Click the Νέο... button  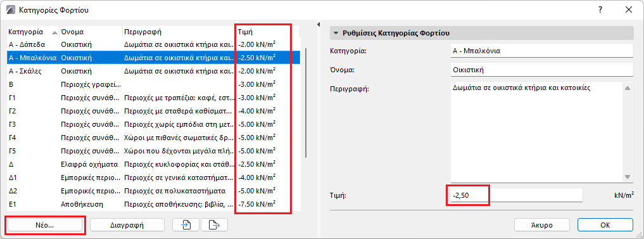click(45, 226)
